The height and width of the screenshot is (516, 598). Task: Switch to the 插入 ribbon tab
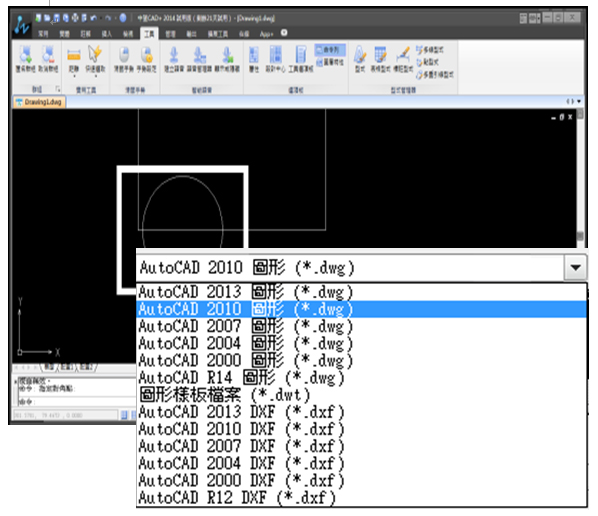click(106, 34)
